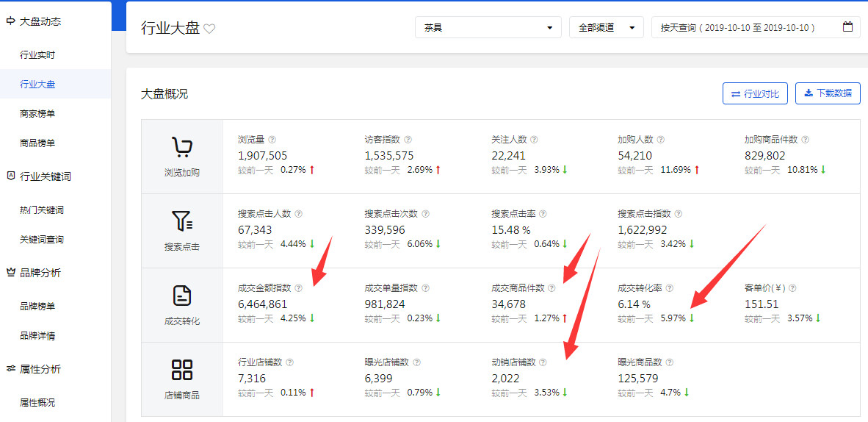Click help icon next to 搜索点击人数

tap(299, 213)
